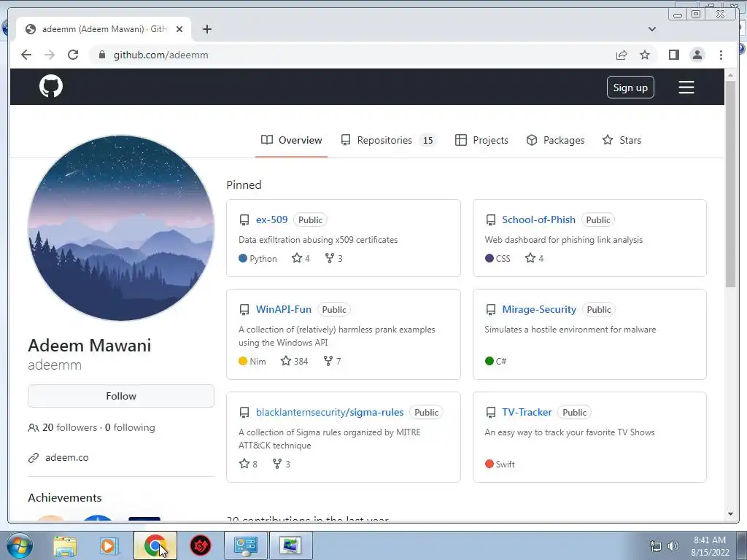Click the profile avatar image
The width and height of the screenshot is (747, 560).
tap(121, 228)
